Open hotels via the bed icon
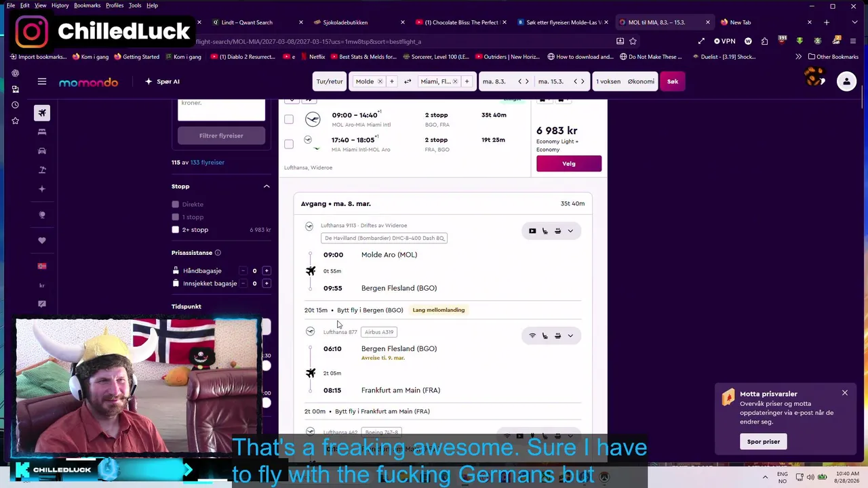 [42, 132]
